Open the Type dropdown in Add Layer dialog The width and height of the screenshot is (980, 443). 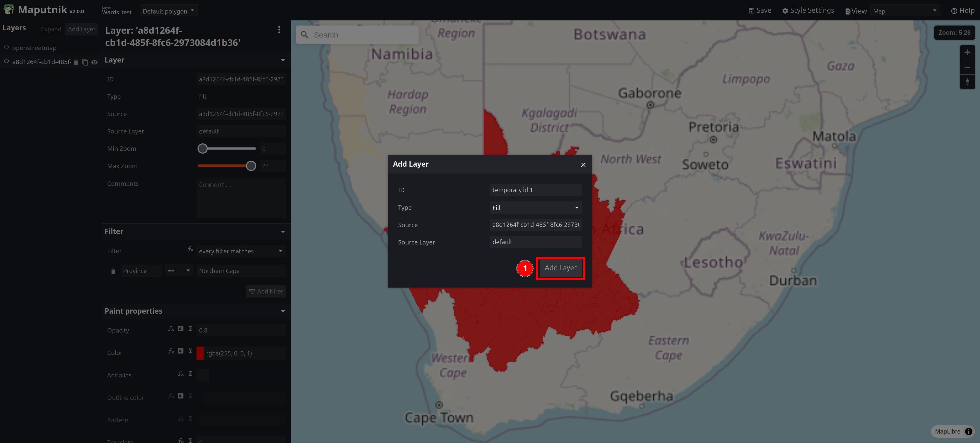pyautogui.click(x=535, y=208)
